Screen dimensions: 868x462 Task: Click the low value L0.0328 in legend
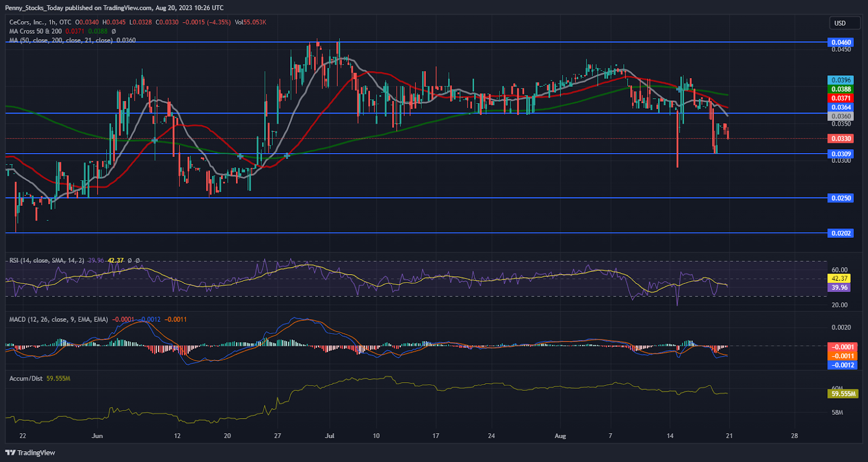(141, 22)
